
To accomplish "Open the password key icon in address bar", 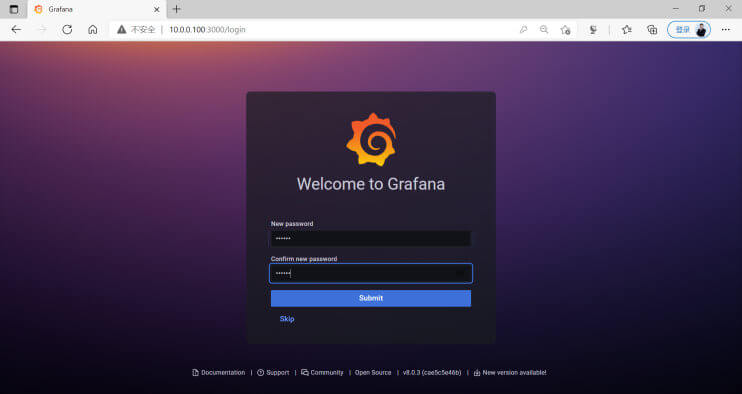I will (523, 29).
